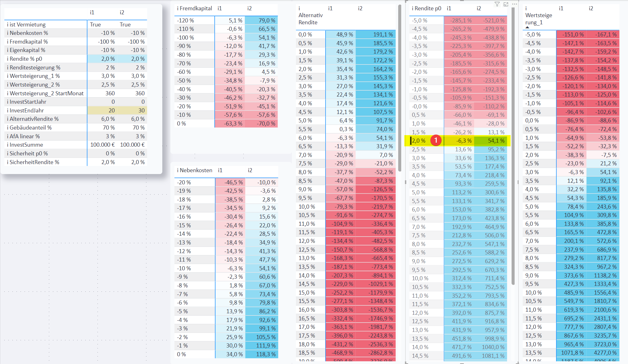Click the 48,9 % cell in Alternativ Rendite table
628x364 pixels.
coord(341,35)
